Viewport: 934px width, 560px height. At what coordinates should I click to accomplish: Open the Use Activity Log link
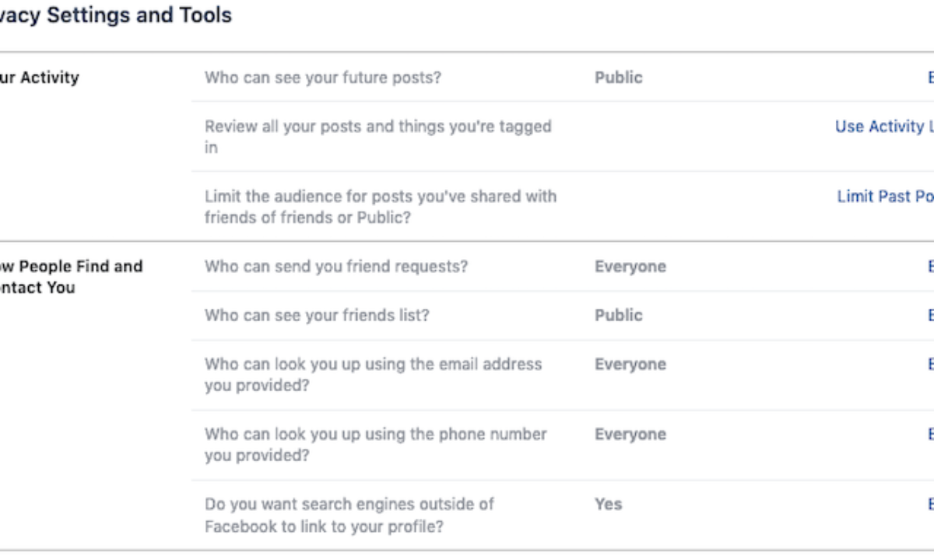(x=884, y=127)
